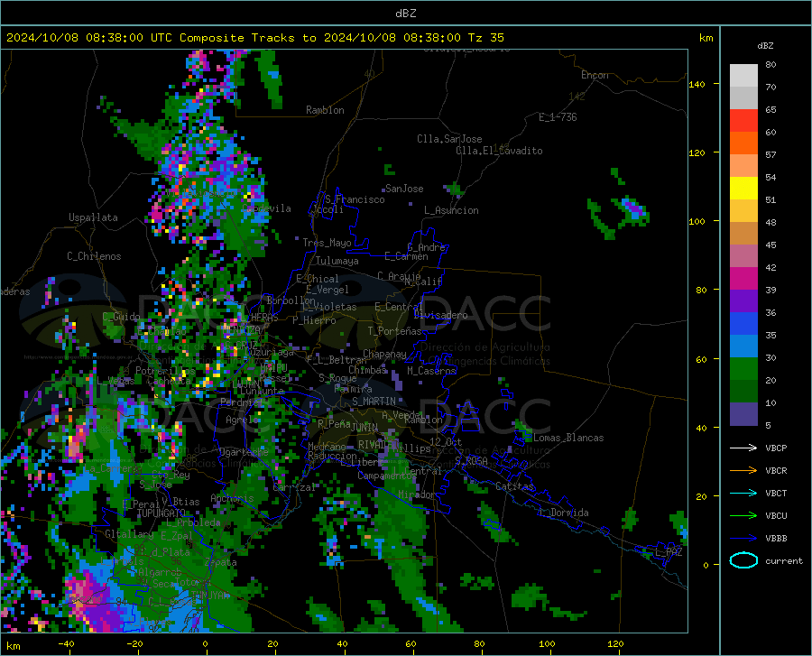Select the red 60-65 dBZ color band

point(743,121)
